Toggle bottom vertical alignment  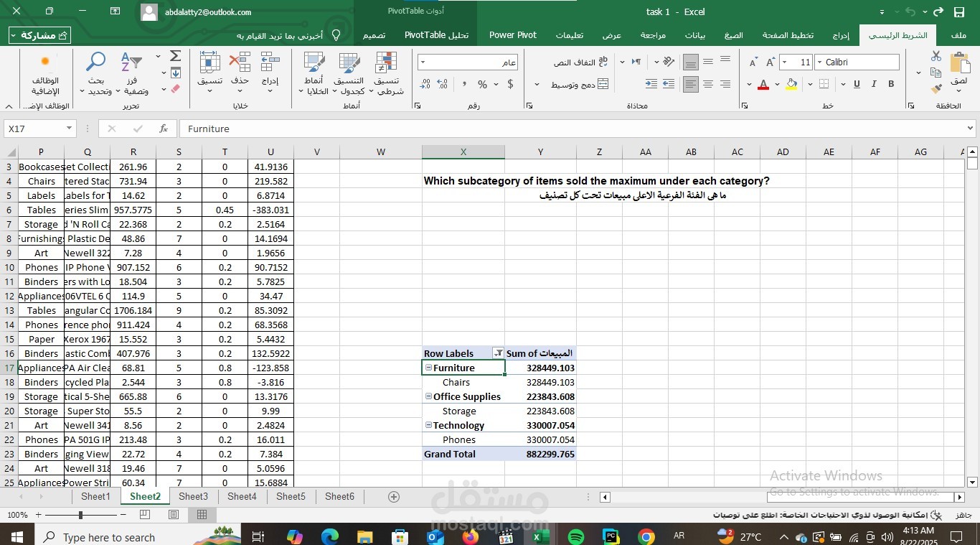691,62
